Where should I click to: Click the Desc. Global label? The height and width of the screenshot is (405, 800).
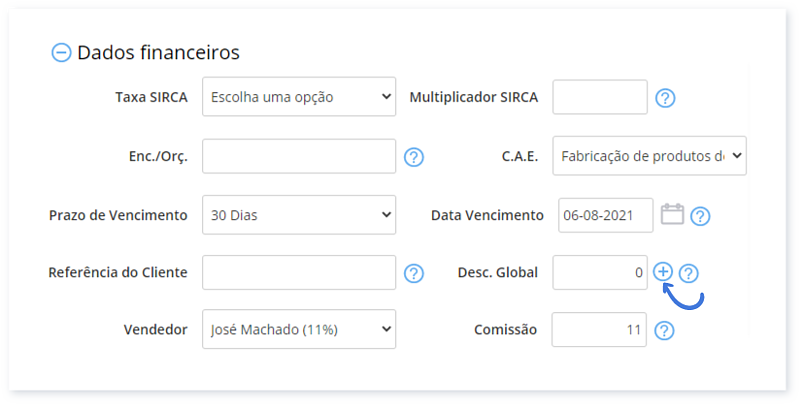498,272
